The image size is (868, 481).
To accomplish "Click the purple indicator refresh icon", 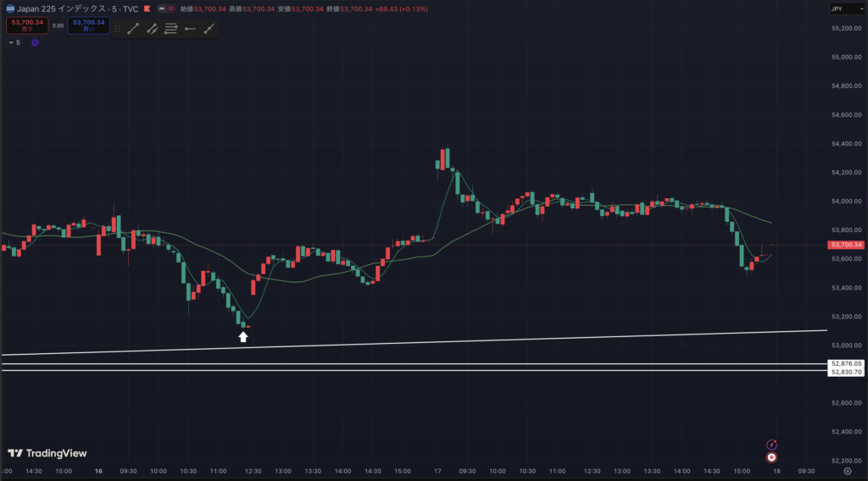I will (35, 42).
